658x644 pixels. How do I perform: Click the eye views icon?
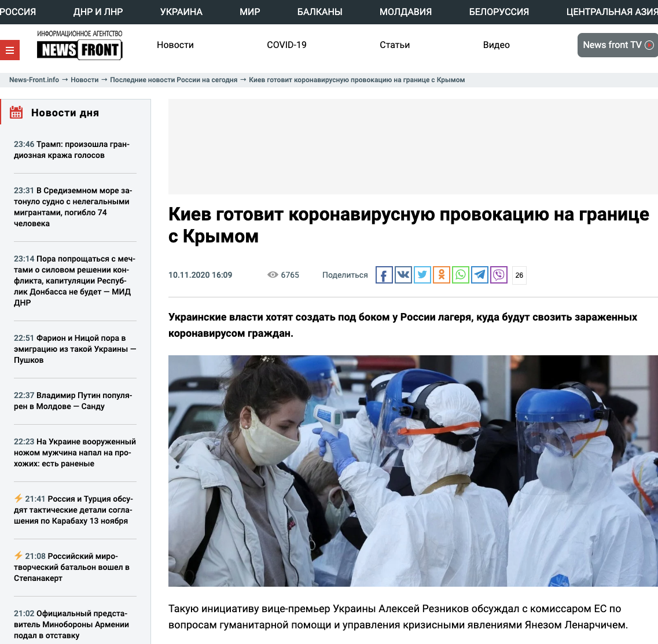tap(273, 275)
